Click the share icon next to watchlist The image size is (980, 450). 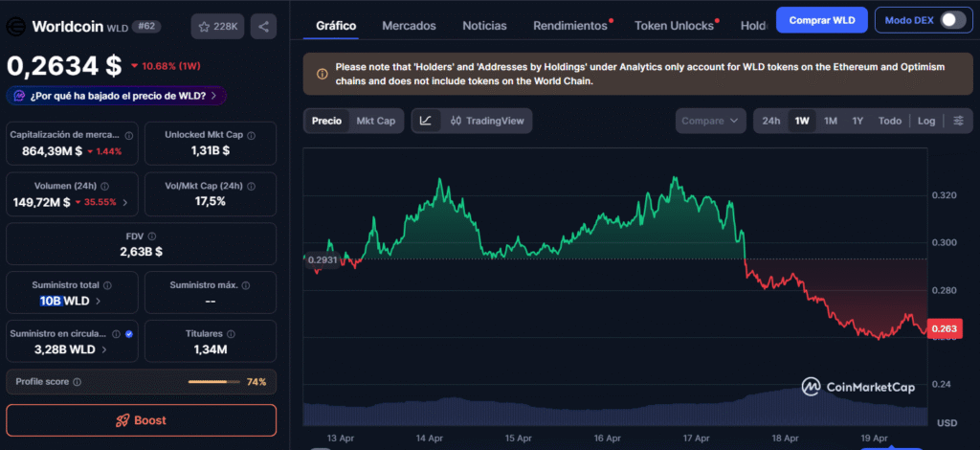264,27
